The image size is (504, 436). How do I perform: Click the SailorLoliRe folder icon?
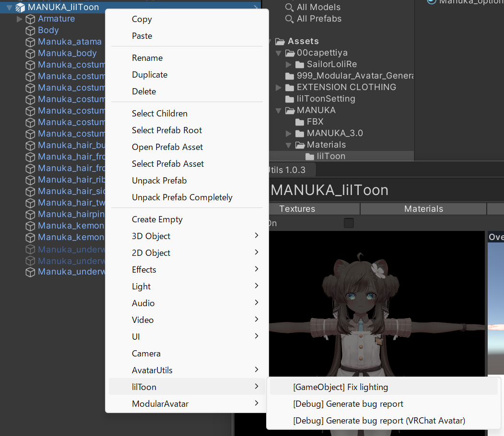click(x=300, y=65)
